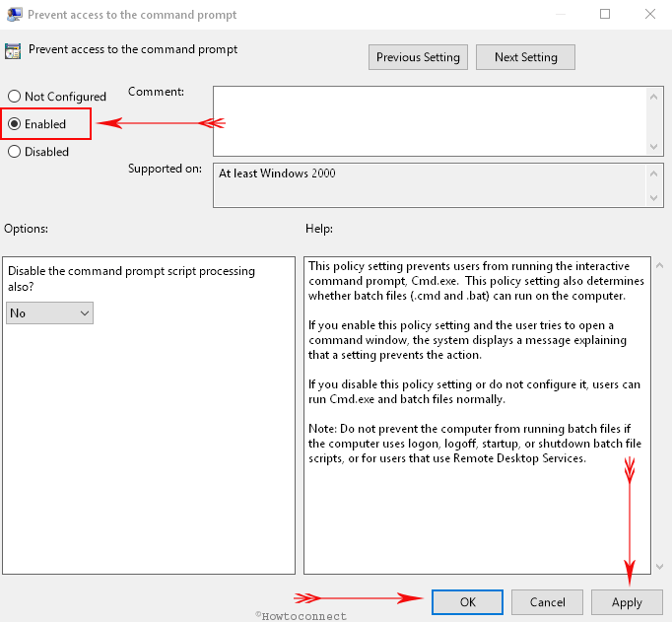672x622 pixels.
Task: Click the Help text paragraph starting 'This policy setting prevents'
Action: 476,281
